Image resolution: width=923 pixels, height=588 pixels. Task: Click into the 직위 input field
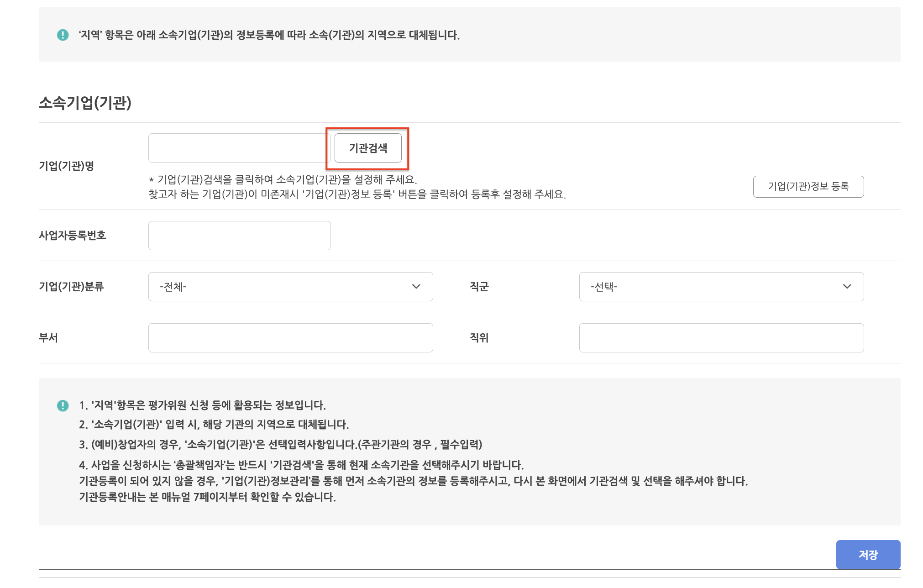(x=721, y=338)
